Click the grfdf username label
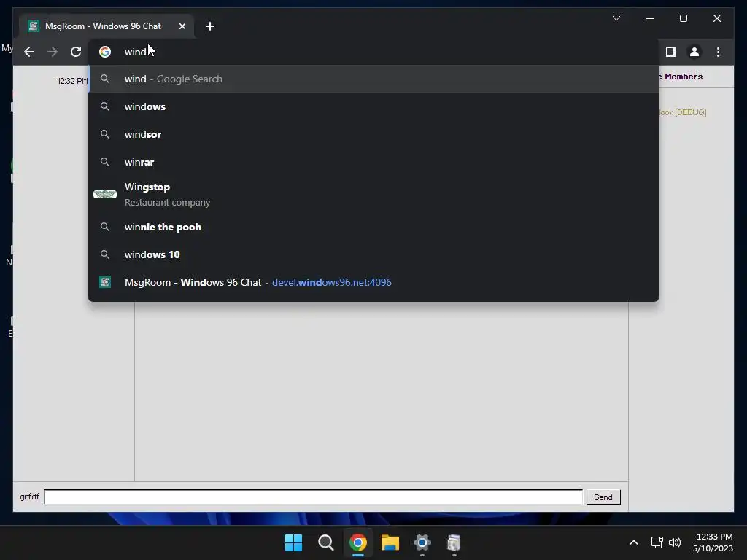 click(x=29, y=497)
